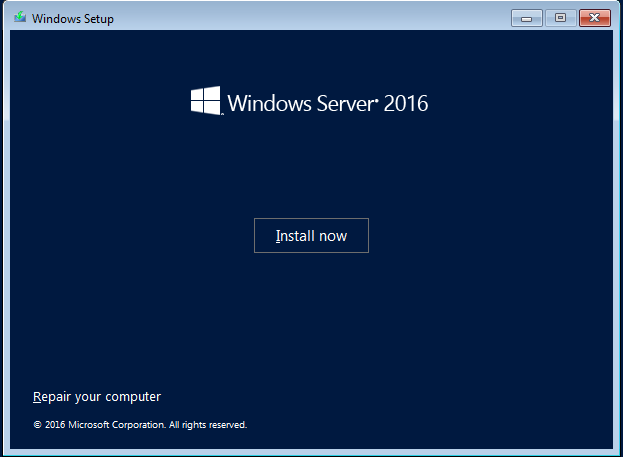Click the Windows Server 2016 heading text
This screenshot has height=457, width=623.
pyautogui.click(x=328, y=103)
